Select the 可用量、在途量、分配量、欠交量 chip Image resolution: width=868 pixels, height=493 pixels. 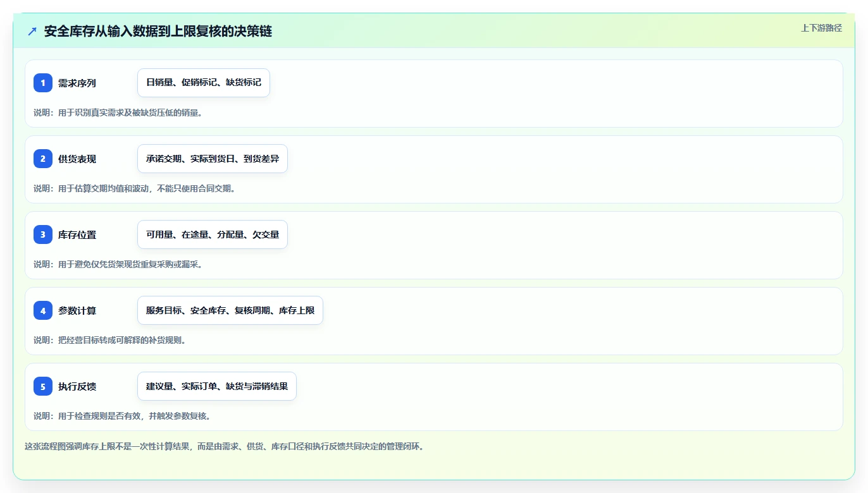(x=213, y=234)
